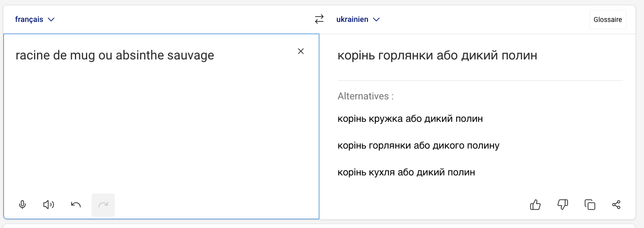Click the redo arrow icon
644x228 pixels.
click(x=103, y=205)
